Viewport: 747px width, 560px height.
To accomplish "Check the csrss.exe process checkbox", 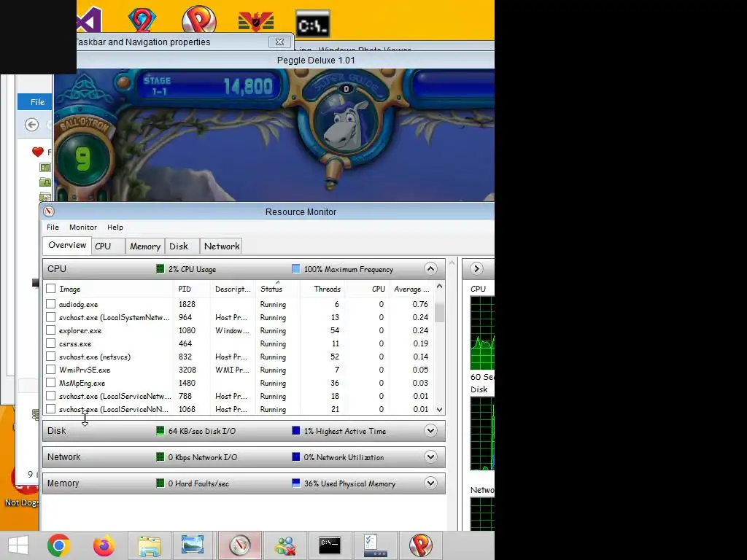I will tap(50, 343).
